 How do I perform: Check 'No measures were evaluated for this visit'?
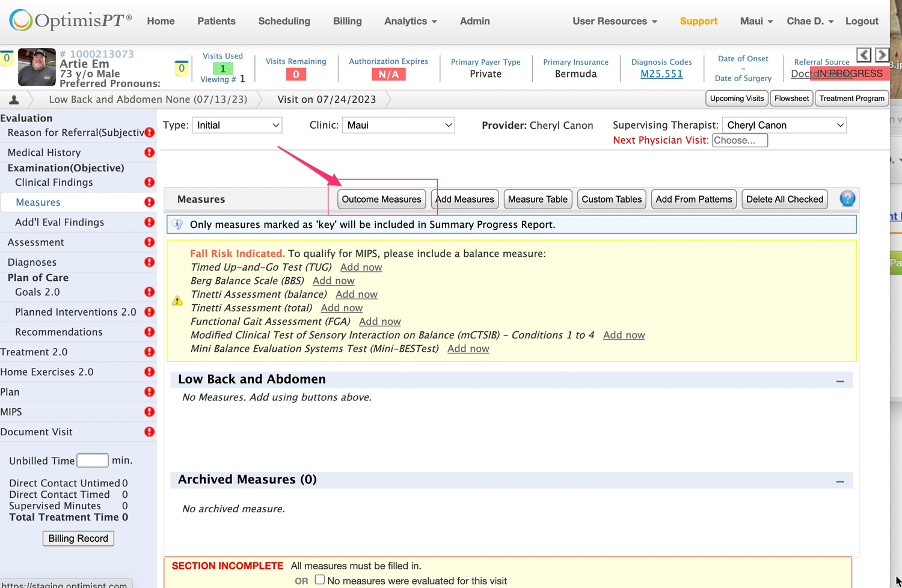(320, 580)
